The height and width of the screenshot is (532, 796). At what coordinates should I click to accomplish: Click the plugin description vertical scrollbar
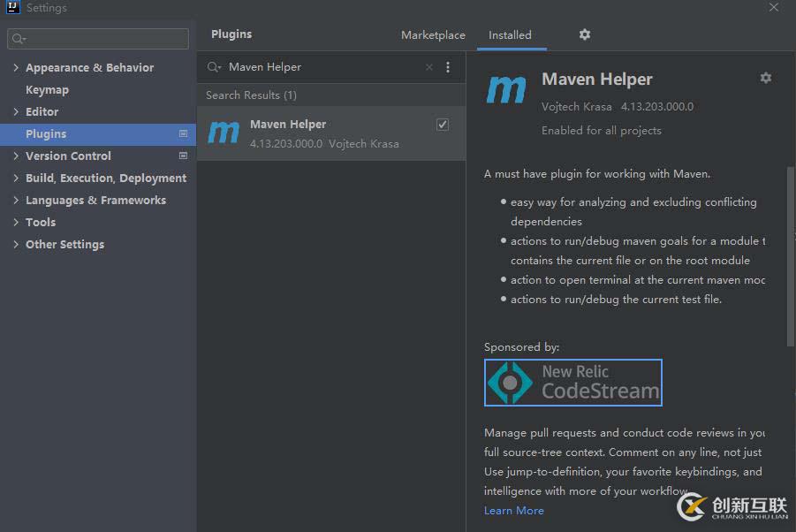click(791, 256)
